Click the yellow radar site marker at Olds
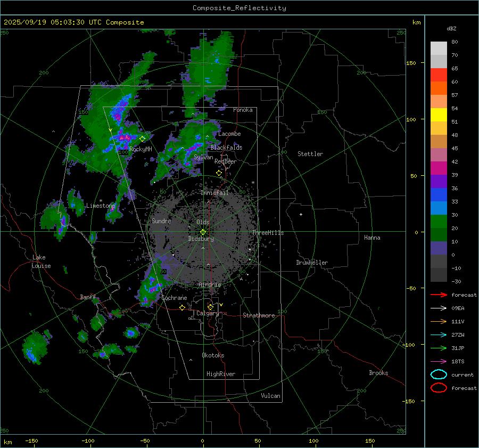Image resolution: width=479 pixels, height=448 pixels. click(x=203, y=232)
